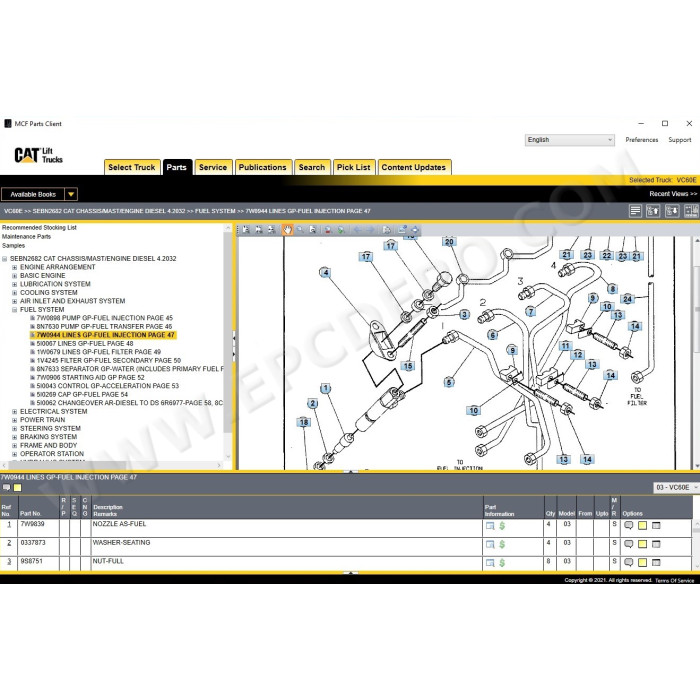
Task: Click the list view icon in breadcrumb bar
Action: [x=635, y=211]
